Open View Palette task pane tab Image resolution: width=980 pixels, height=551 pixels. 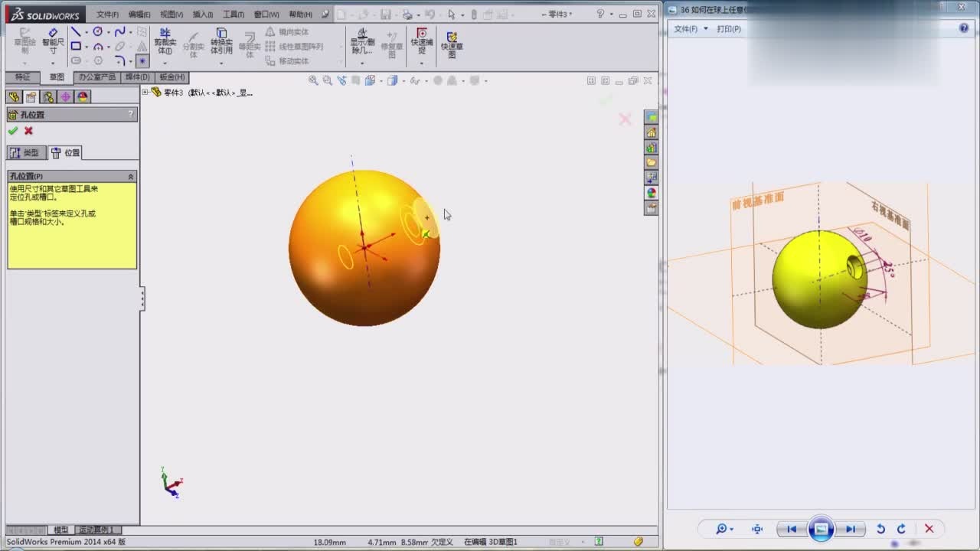[x=651, y=178]
